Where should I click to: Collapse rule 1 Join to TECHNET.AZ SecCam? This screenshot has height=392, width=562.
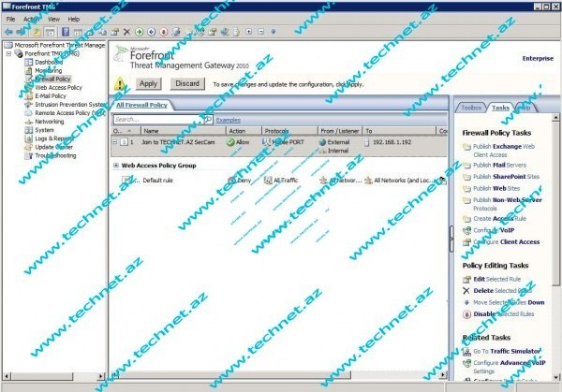pos(115,143)
